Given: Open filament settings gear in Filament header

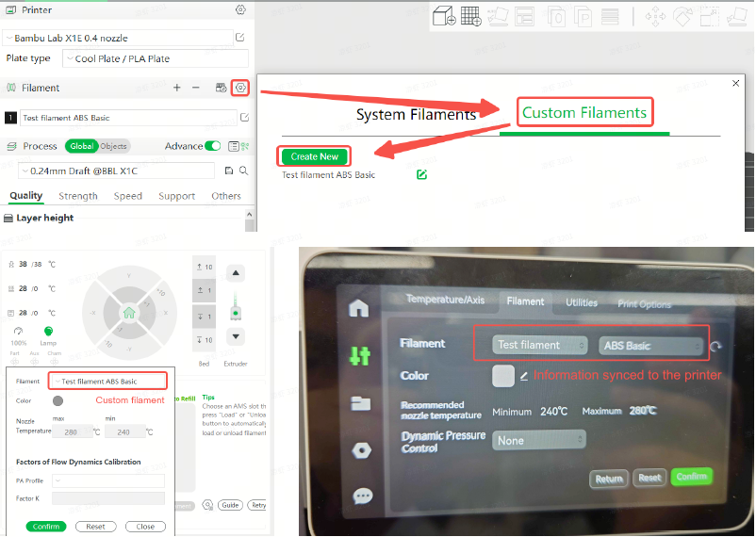Looking at the screenshot, I should pyautogui.click(x=240, y=88).
